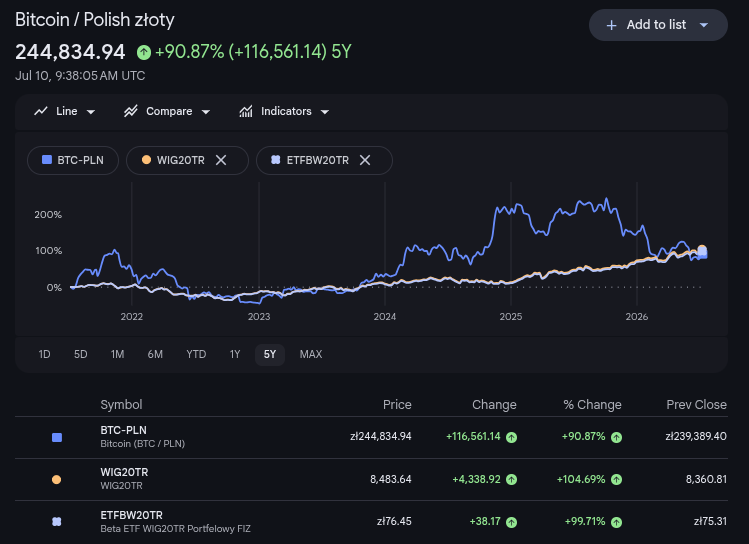Click the 2024 year marker on chart axis
749x544 pixels.
[385, 317]
